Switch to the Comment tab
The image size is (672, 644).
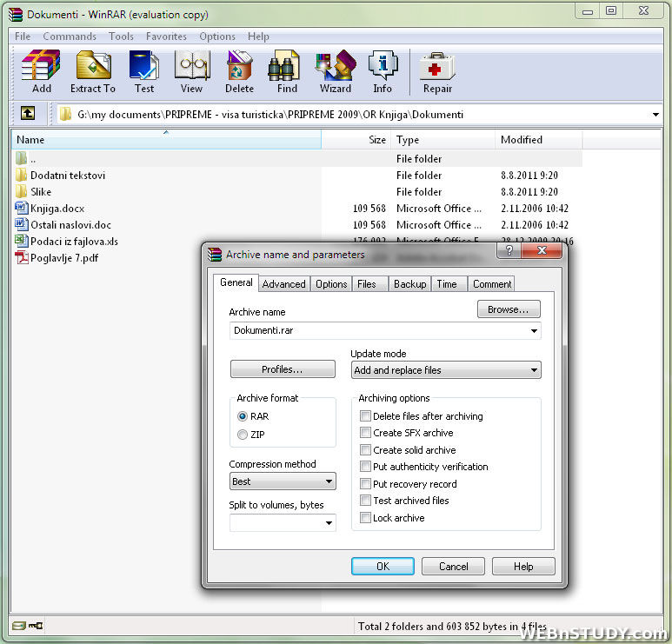pyautogui.click(x=492, y=284)
